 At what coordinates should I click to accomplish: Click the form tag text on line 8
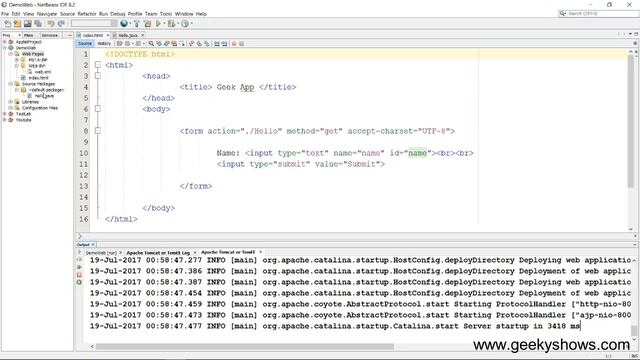tap(317, 131)
